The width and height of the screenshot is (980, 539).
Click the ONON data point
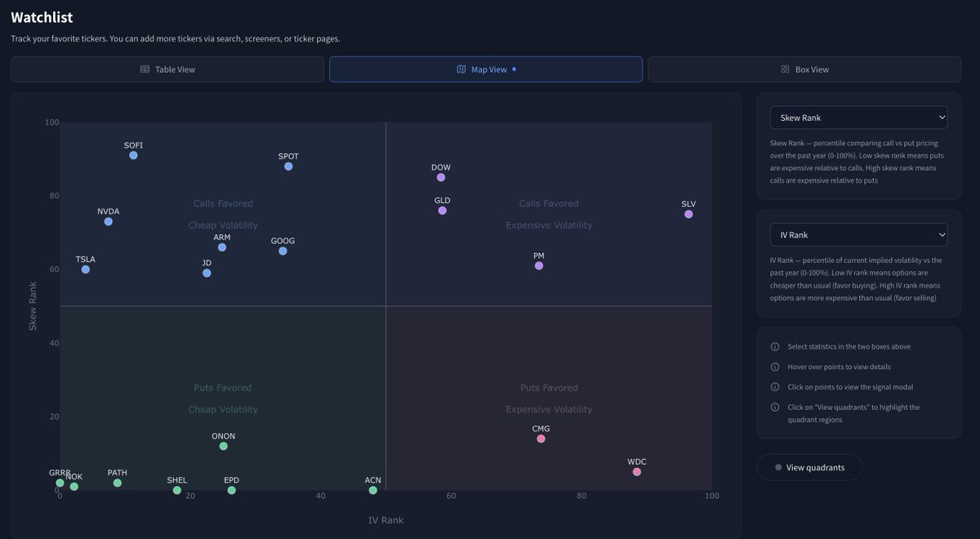point(223,446)
